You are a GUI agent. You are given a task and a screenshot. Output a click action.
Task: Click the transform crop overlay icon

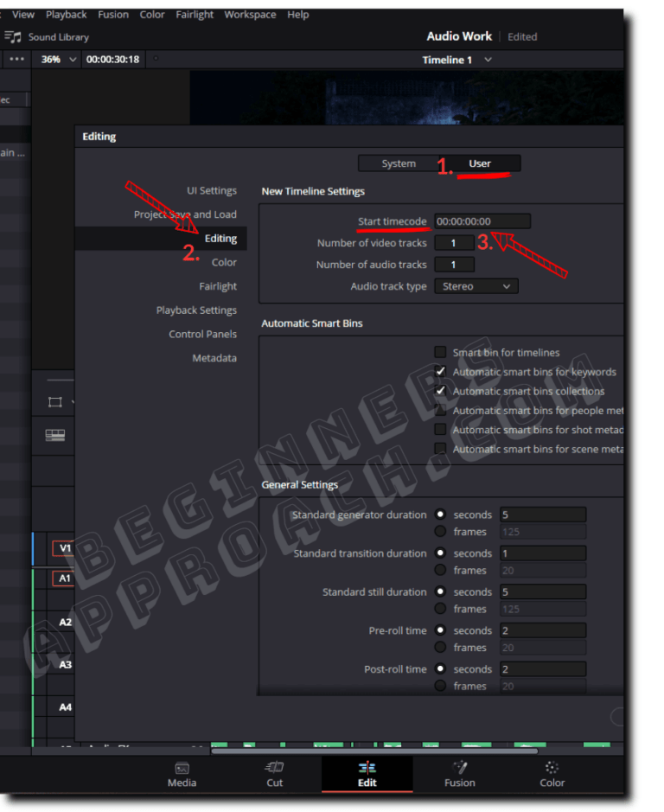55,402
